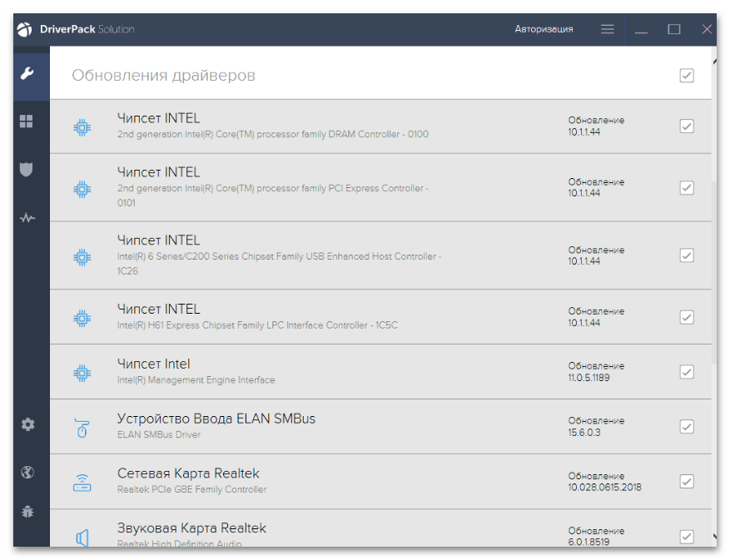Click Звуковая Карта Realtek title
This screenshot has width=730, height=560.
click(191, 528)
